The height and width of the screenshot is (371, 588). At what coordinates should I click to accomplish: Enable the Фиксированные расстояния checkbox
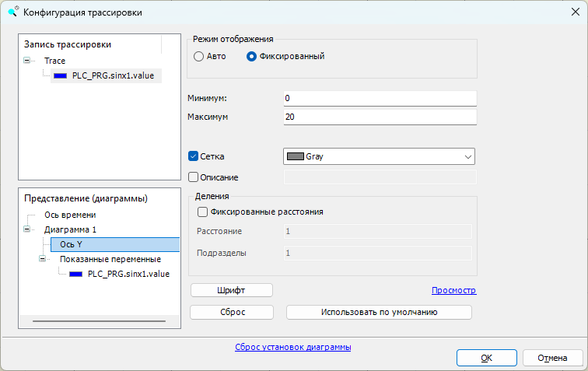203,212
